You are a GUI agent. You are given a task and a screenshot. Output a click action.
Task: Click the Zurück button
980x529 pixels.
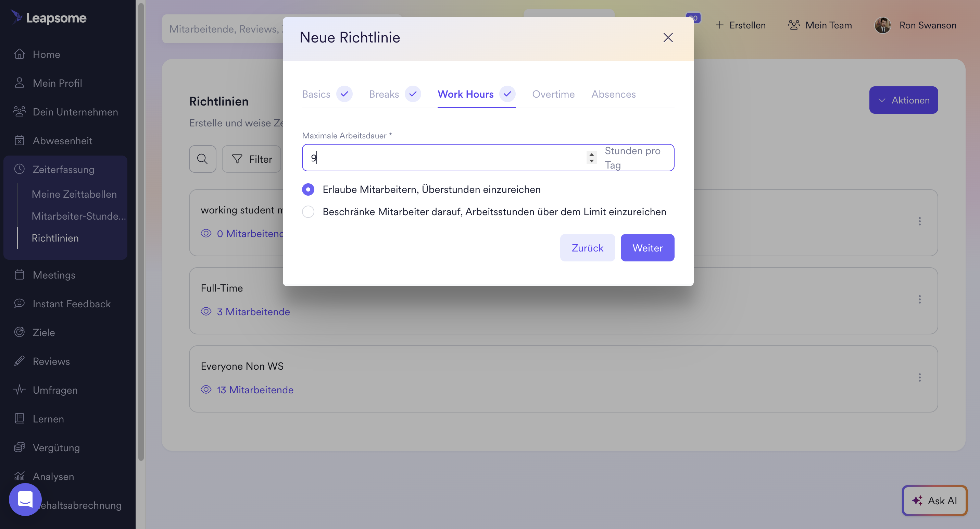point(587,248)
